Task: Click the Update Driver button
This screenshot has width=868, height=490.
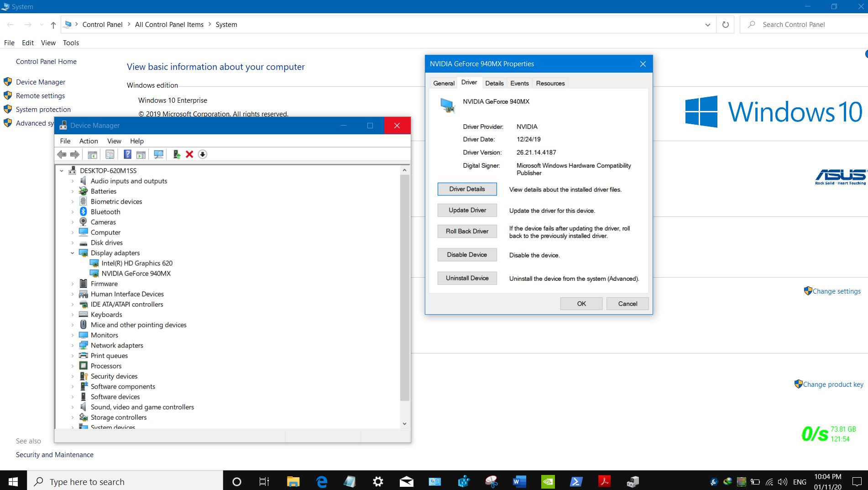Action: 467,210
